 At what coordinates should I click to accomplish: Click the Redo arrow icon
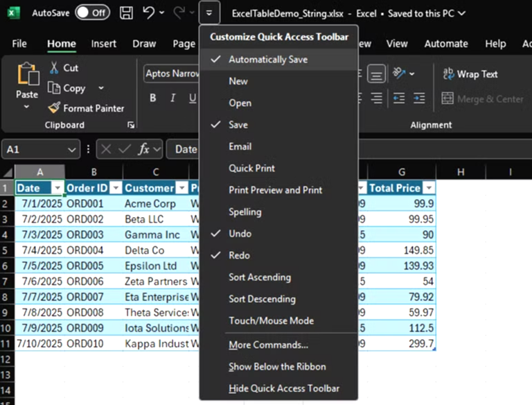[x=179, y=12]
